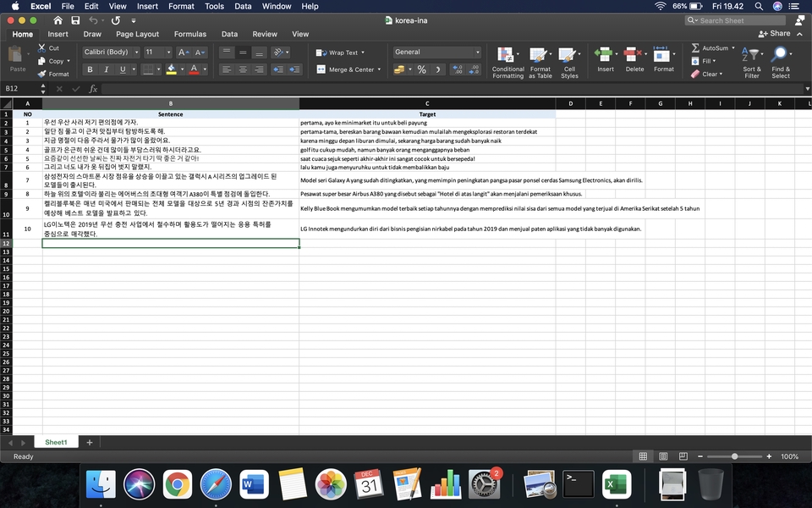Redo the last action
Screen dimensions: 812x508
pyautogui.click(x=116, y=20)
